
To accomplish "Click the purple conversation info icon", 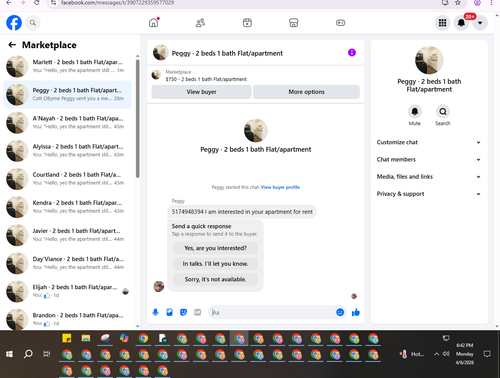I will [352, 53].
